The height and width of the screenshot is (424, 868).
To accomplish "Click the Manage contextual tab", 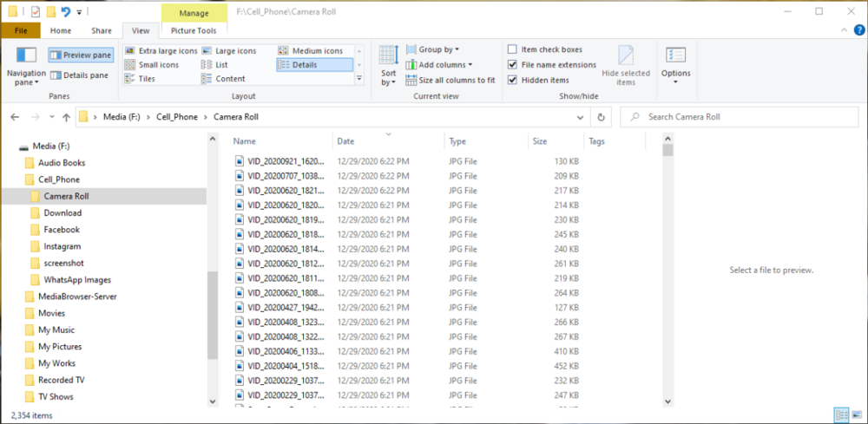I will tap(194, 13).
